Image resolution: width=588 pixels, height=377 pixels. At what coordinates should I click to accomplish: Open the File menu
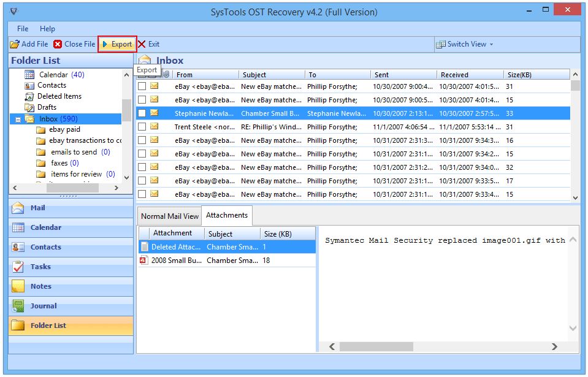[x=23, y=28]
